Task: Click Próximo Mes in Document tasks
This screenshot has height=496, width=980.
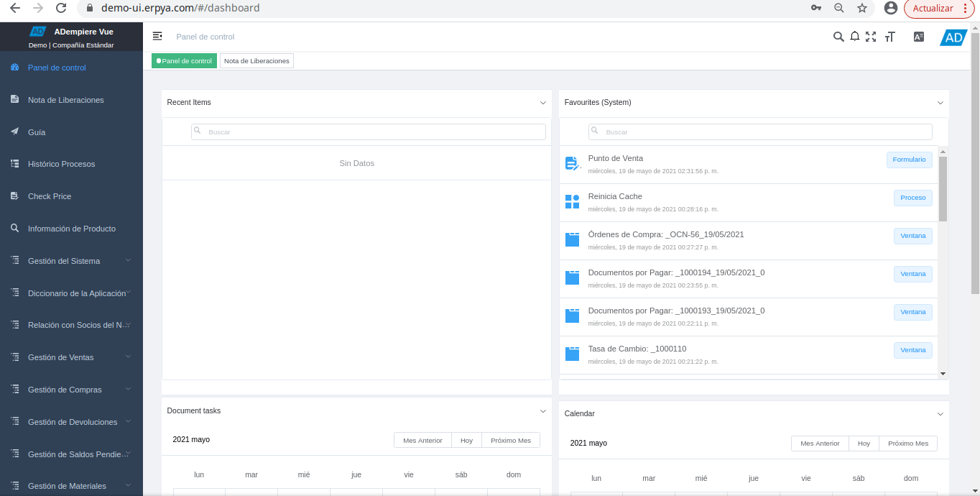Action: point(510,440)
